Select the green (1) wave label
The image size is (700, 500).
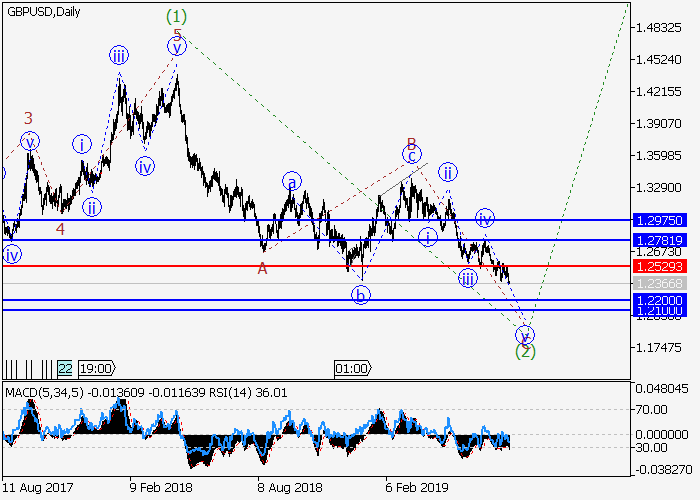pos(176,16)
